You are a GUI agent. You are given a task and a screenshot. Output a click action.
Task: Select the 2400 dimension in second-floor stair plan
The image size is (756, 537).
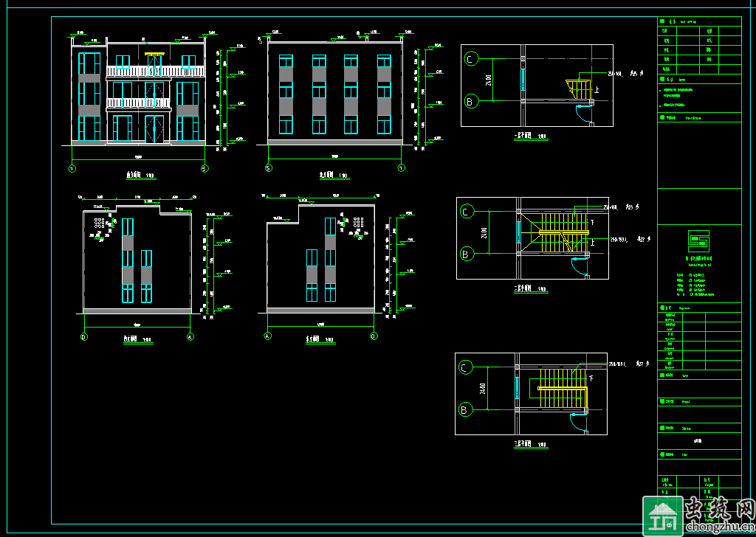click(x=484, y=233)
